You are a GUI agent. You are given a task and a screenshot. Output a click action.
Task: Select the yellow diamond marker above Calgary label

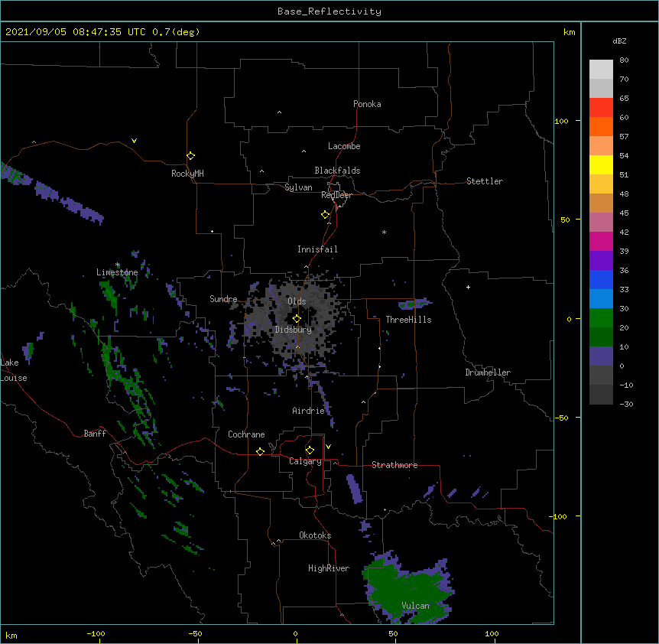310,450
